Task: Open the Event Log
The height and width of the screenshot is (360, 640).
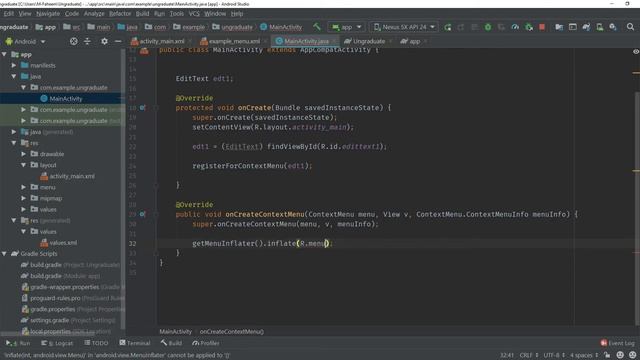Action: pos(618,343)
